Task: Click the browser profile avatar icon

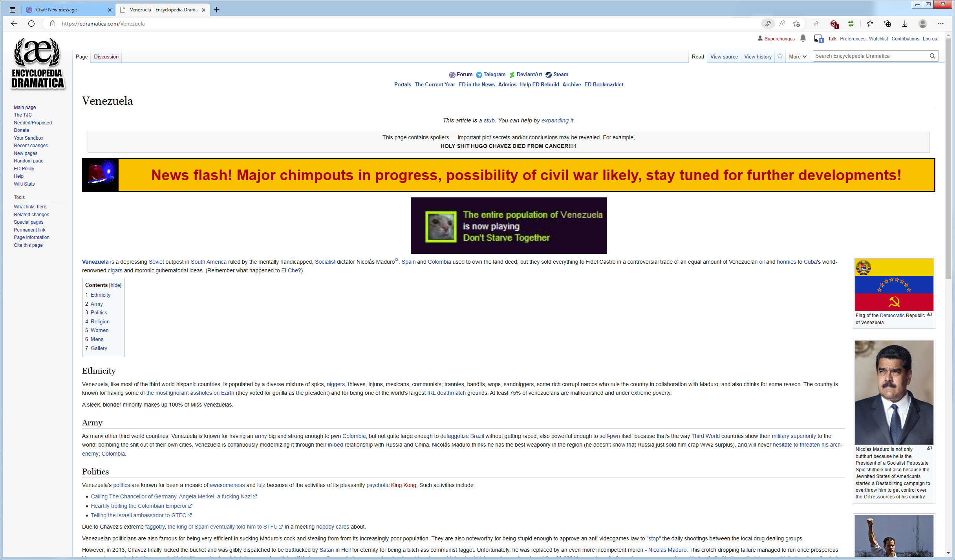Action: tap(922, 24)
